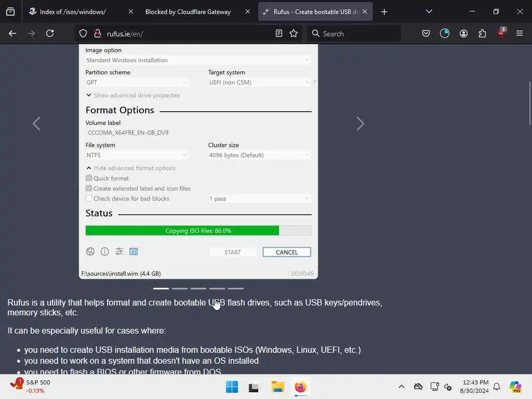
Task: Open a new browser tab
Action: pyautogui.click(x=384, y=12)
